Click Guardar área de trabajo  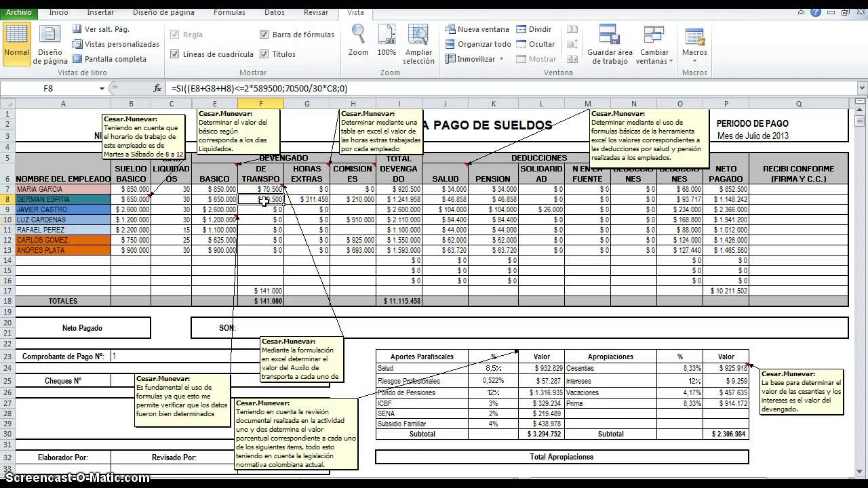click(610, 45)
